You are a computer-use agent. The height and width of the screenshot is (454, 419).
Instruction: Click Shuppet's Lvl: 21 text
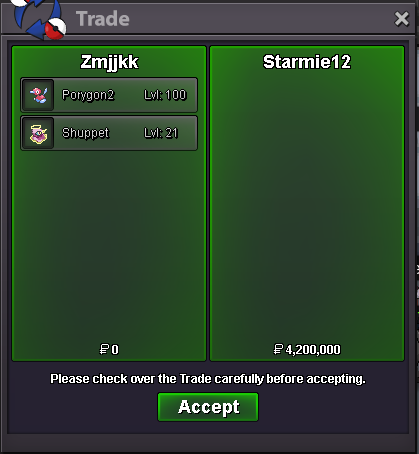click(161, 133)
